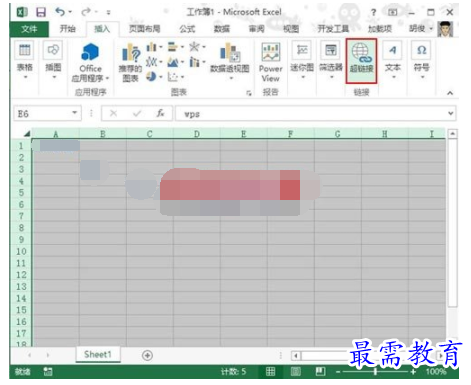Viewport: 471px width, 385px height.
Task: Click the zoom slider handle
Action: 375,372
